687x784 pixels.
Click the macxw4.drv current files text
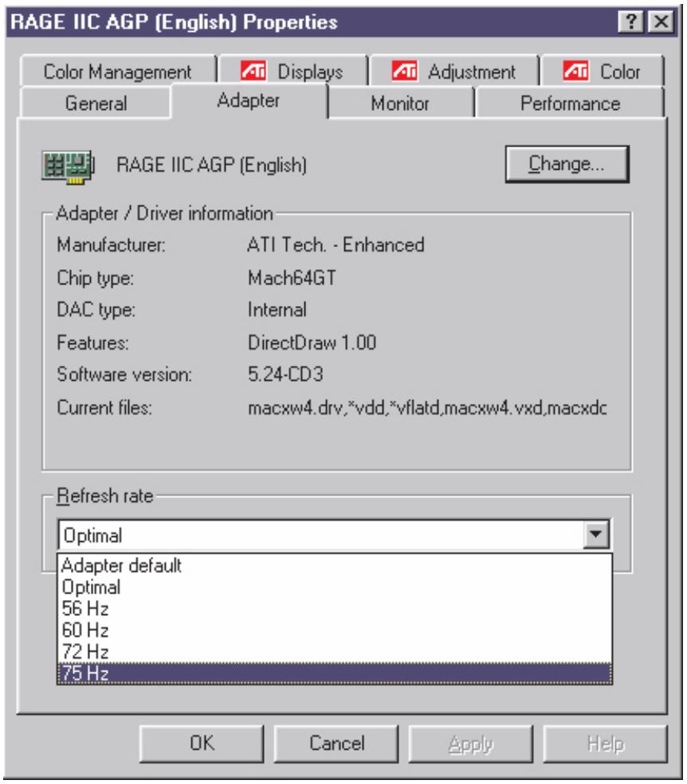(x=427, y=408)
